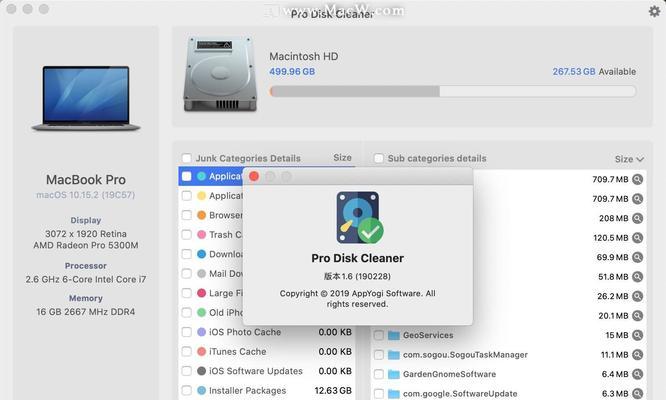Click the 499.96 GB capacity text
Screen dimensions: 666x400
click(292, 72)
